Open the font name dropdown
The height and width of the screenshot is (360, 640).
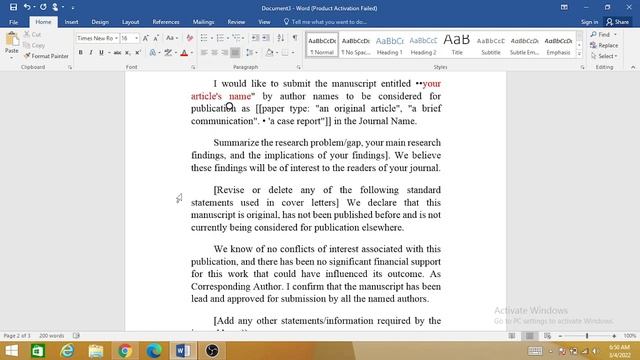click(x=116, y=38)
